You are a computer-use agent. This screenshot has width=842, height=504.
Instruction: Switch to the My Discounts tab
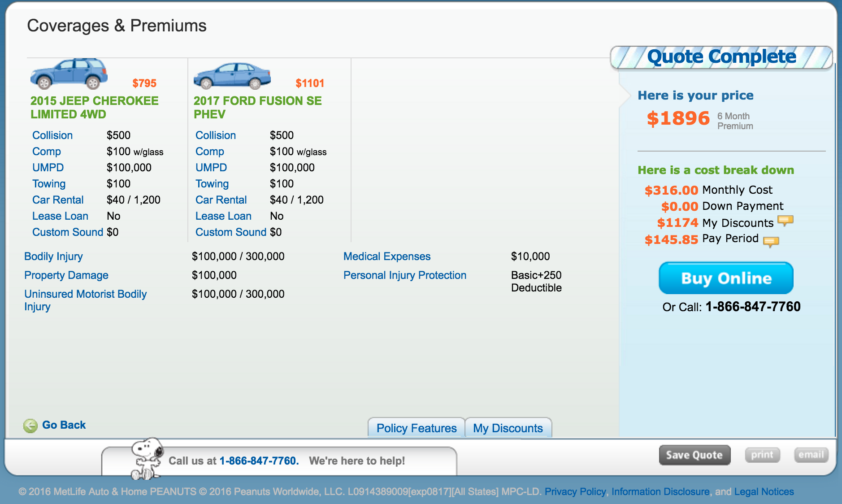(x=508, y=428)
